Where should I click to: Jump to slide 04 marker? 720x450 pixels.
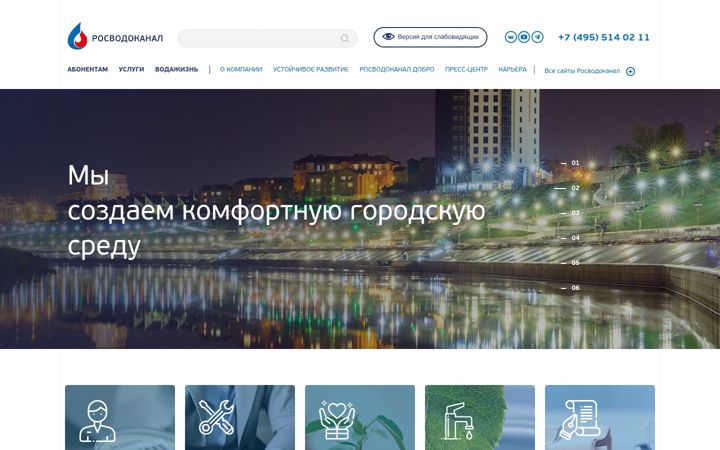570,238
